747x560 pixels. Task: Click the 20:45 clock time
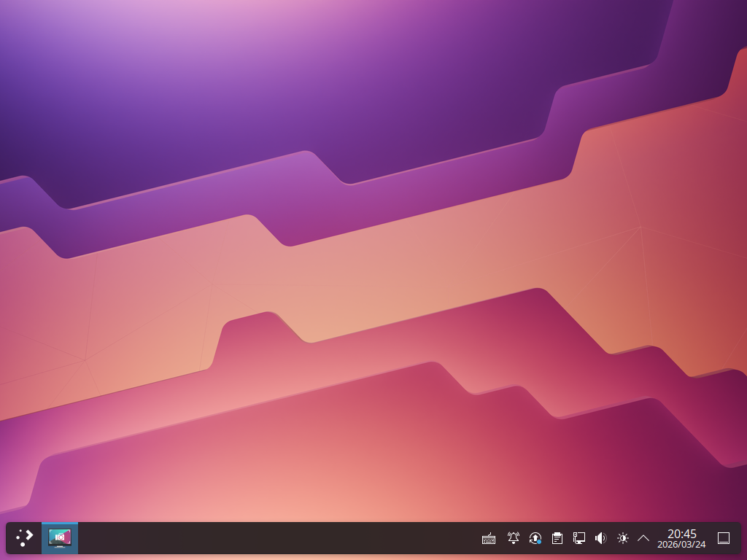coord(682,534)
